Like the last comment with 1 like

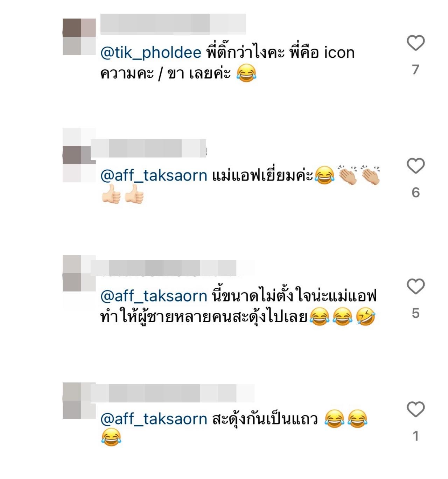click(415, 409)
